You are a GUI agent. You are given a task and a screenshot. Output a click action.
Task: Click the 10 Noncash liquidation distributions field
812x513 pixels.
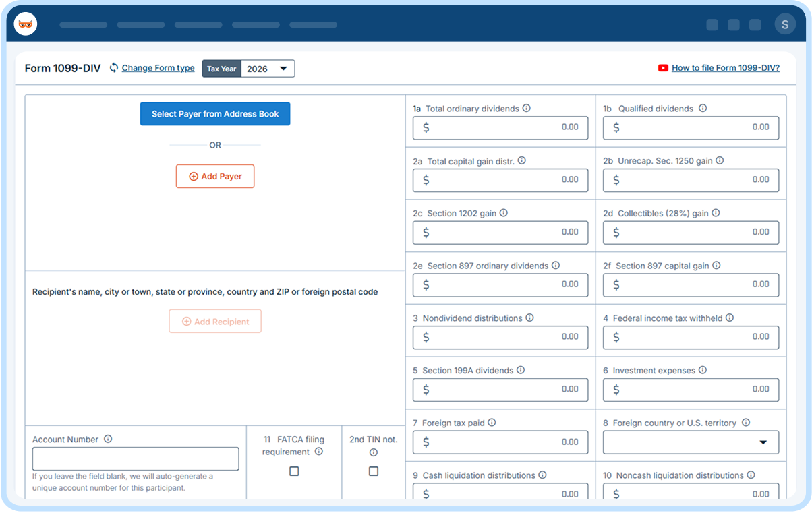pos(691,492)
